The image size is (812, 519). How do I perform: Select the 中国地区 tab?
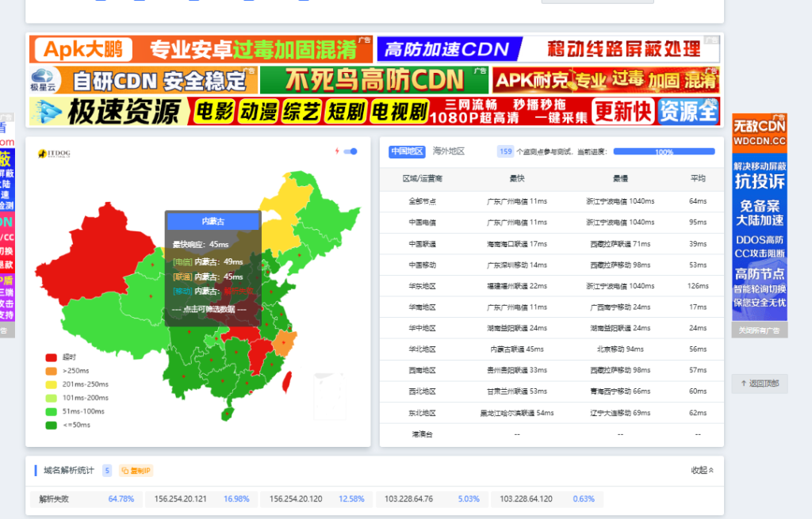point(407,151)
